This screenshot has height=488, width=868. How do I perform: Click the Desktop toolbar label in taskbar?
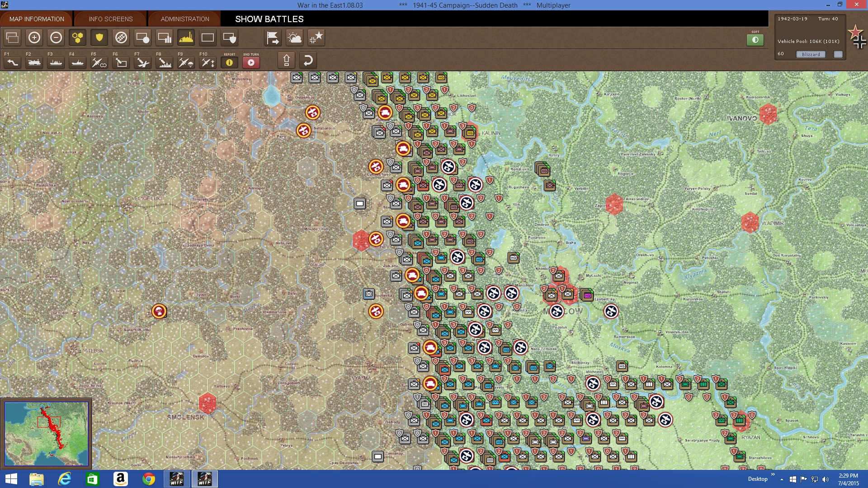(758, 479)
